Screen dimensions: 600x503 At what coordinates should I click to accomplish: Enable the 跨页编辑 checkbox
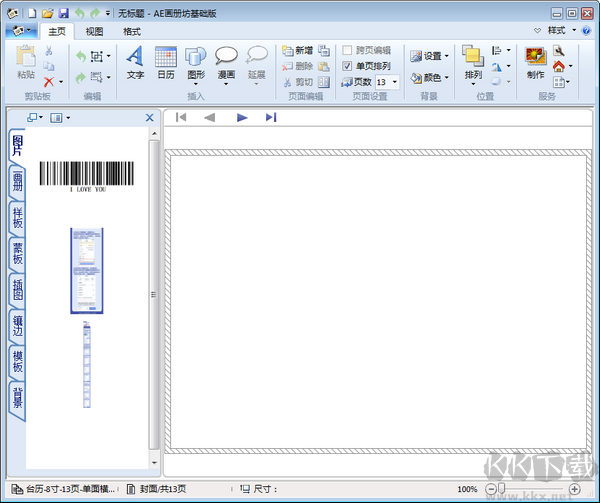click(x=348, y=50)
